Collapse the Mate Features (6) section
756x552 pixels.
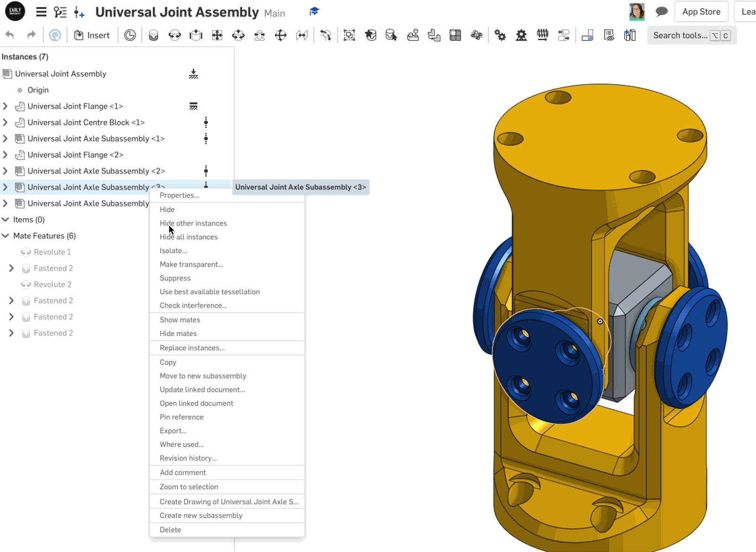pyautogui.click(x=6, y=236)
